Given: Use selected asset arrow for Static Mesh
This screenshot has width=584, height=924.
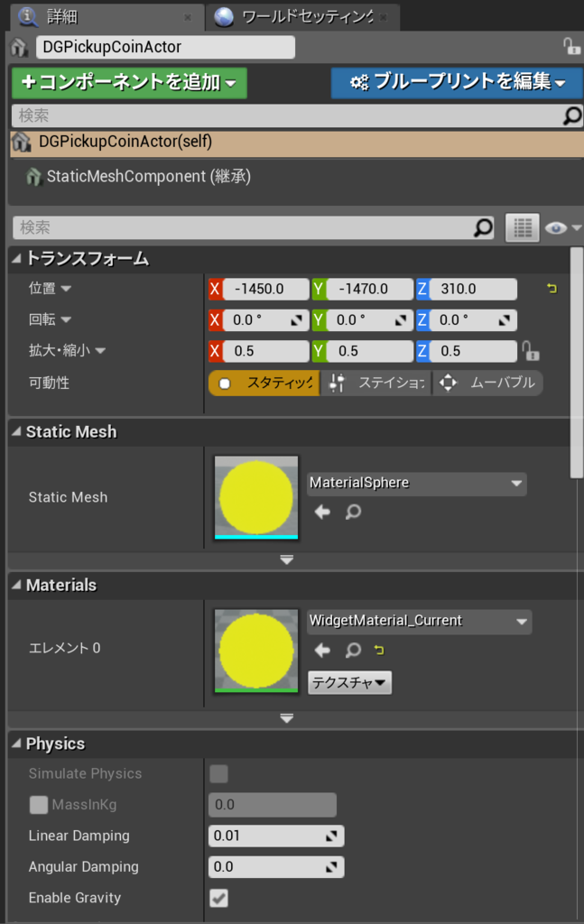Looking at the screenshot, I should pos(322,512).
